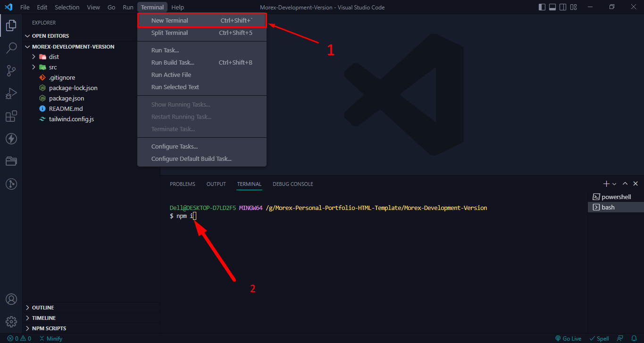Screen dimensions: 644x343
Task: Open the Extensions view
Action: pyautogui.click(x=11, y=116)
